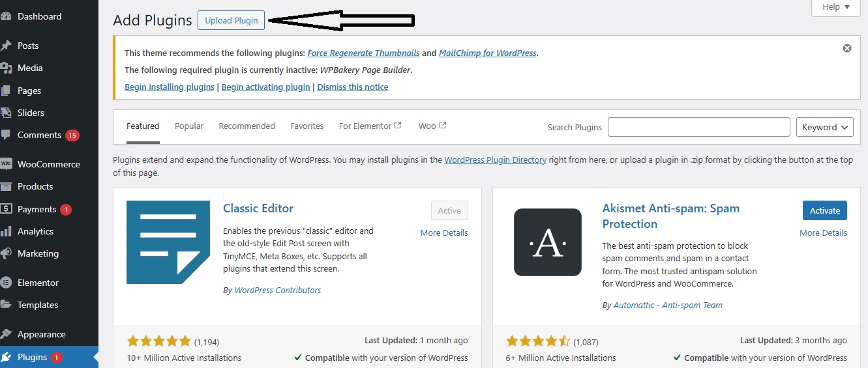Open the WordPress Contributors author link
Screen dimensions: 868x368
click(x=278, y=290)
